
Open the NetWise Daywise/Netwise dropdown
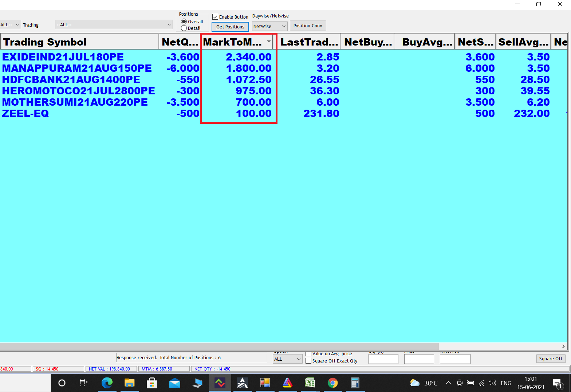tap(270, 26)
